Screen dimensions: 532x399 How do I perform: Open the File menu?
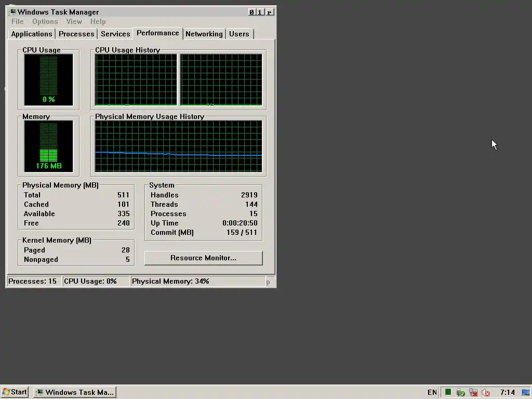point(17,21)
